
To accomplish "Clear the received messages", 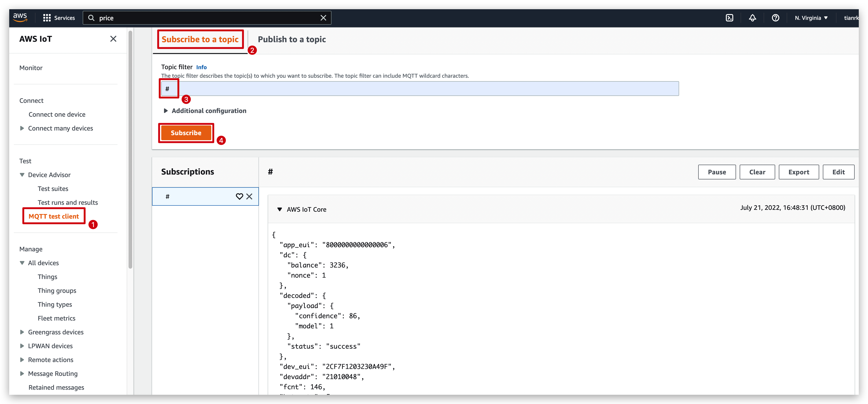I will click(x=757, y=172).
